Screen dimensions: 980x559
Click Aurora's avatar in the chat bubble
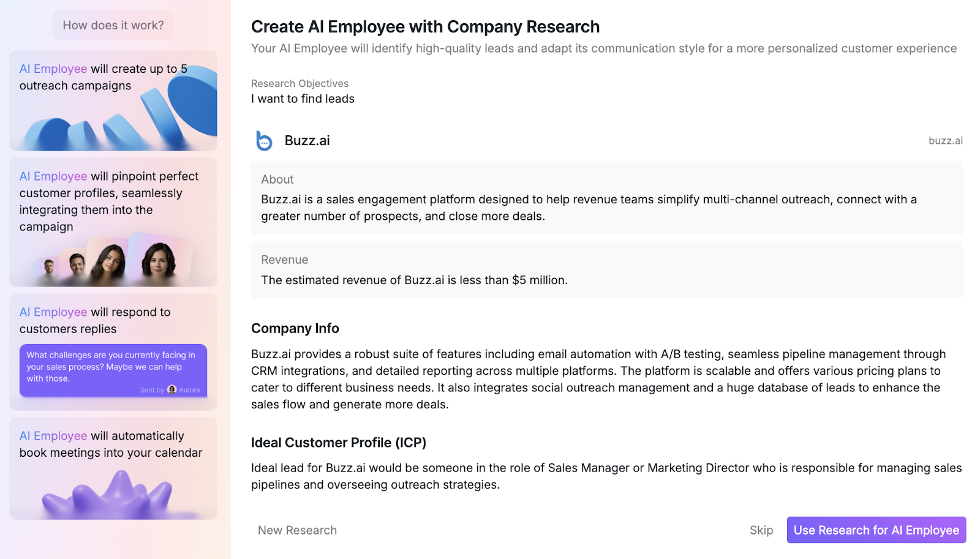pos(172,389)
